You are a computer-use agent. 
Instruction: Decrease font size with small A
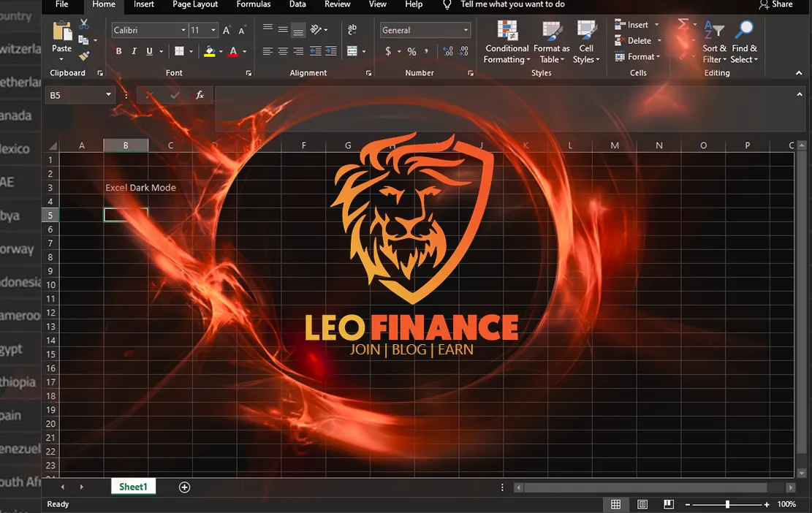[x=242, y=31]
